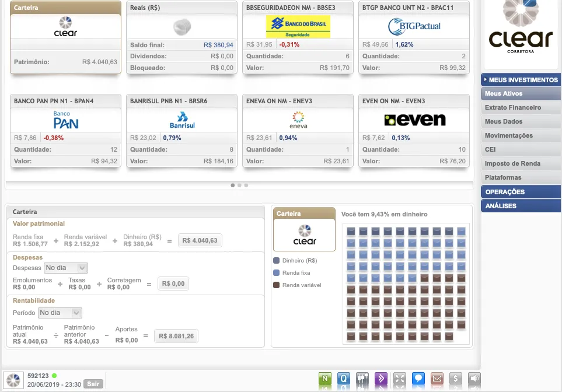
Task: Click the green N icon in bottom toolbar
Action: tap(325, 379)
